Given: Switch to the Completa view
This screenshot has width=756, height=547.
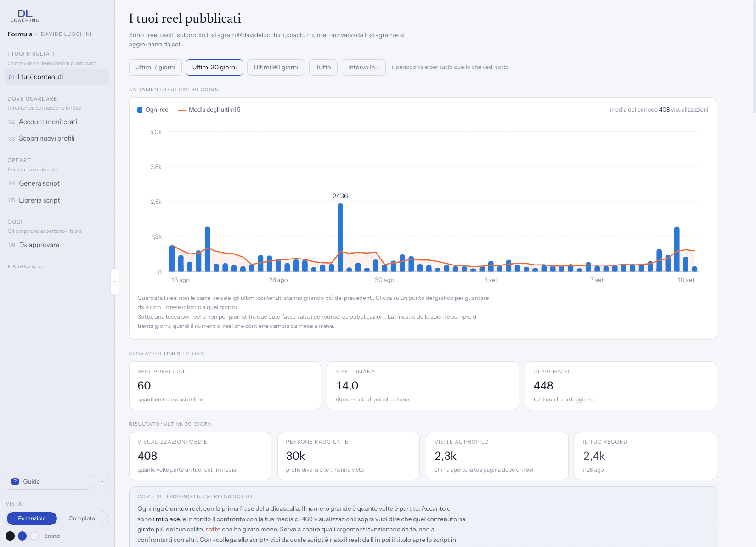Looking at the screenshot, I should coord(82,519).
